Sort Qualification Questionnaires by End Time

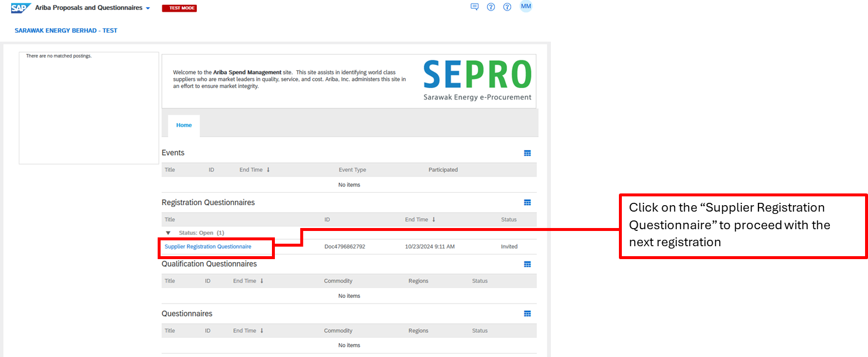point(249,281)
